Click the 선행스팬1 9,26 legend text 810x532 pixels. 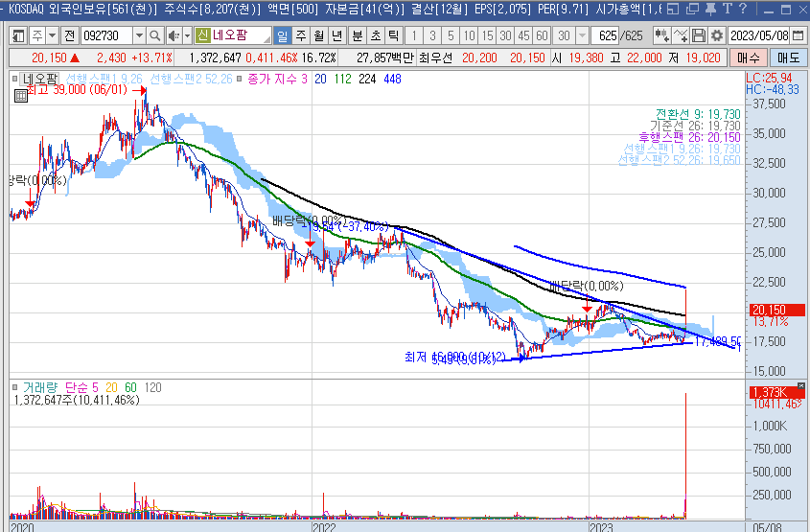[x=104, y=79]
